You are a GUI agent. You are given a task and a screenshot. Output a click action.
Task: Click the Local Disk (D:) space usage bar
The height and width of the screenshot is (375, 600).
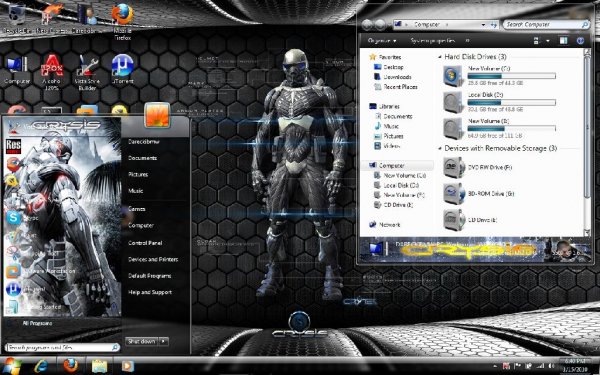[512, 103]
